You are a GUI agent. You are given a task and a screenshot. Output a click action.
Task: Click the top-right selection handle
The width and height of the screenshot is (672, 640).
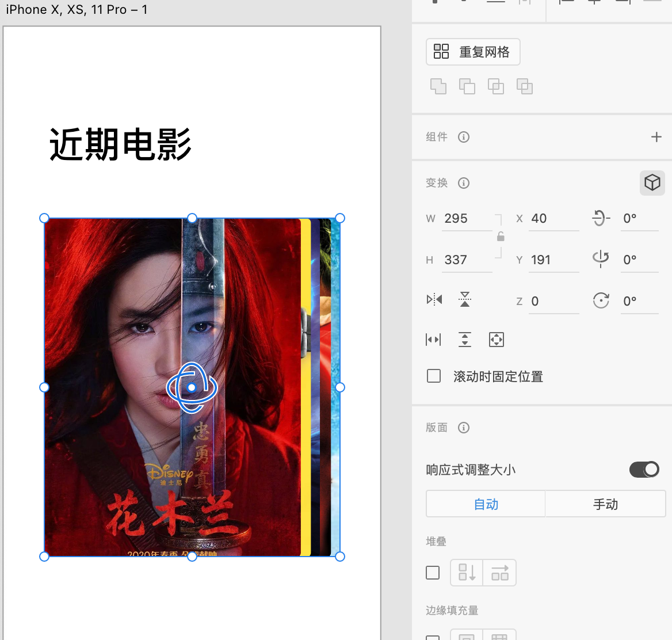pos(340,218)
